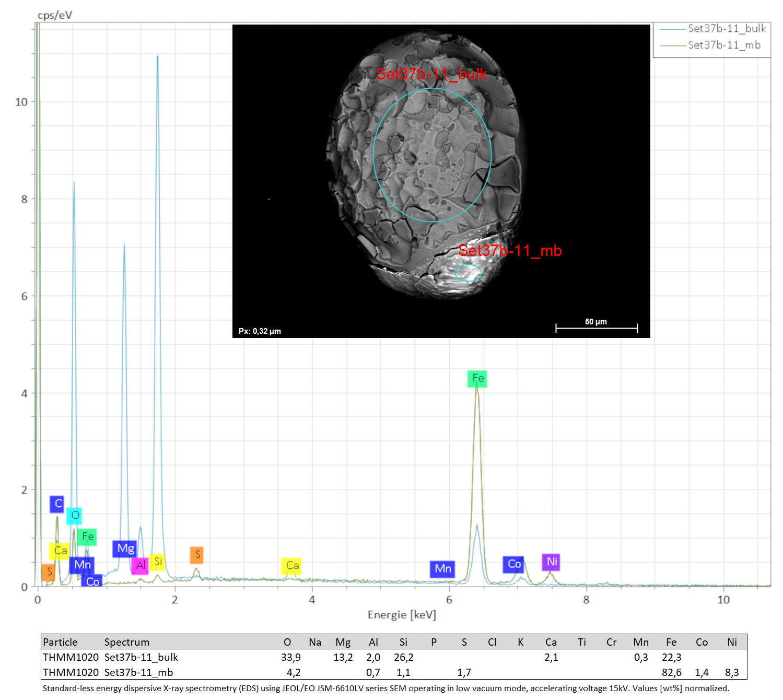Select the cyan O element label
This screenshot has width=783, height=700.
click(x=74, y=516)
